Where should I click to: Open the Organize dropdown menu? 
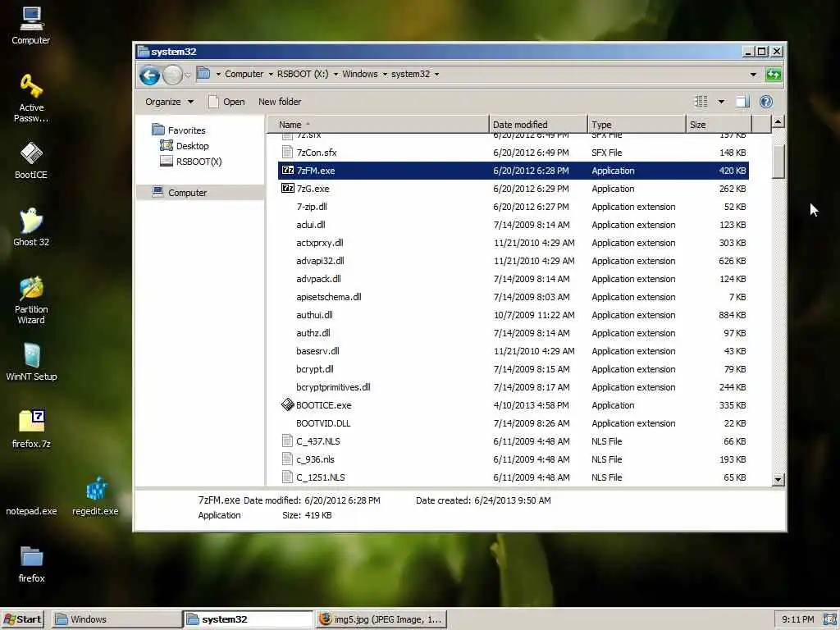point(169,102)
